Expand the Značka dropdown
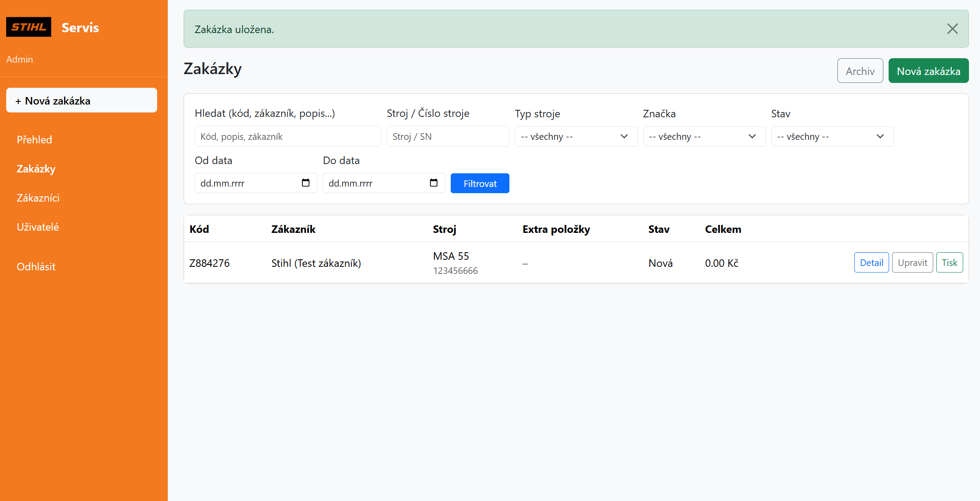Screen dimensions: 980x501 (704, 136)
